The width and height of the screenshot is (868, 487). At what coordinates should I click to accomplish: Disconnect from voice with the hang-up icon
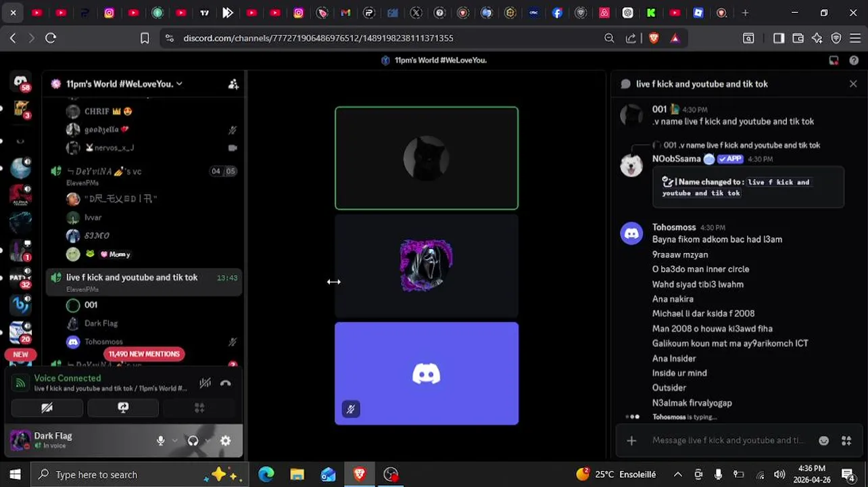point(226,384)
